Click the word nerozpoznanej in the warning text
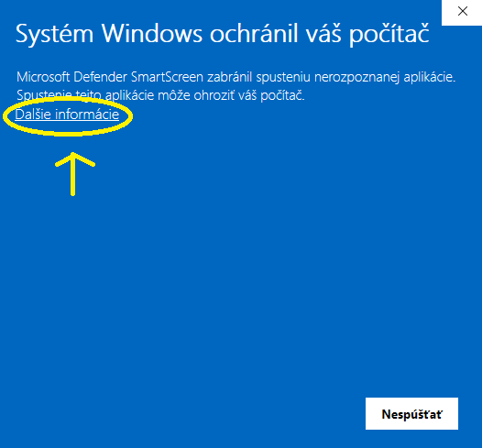The width and height of the screenshot is (482, 448). pos(356,78)
